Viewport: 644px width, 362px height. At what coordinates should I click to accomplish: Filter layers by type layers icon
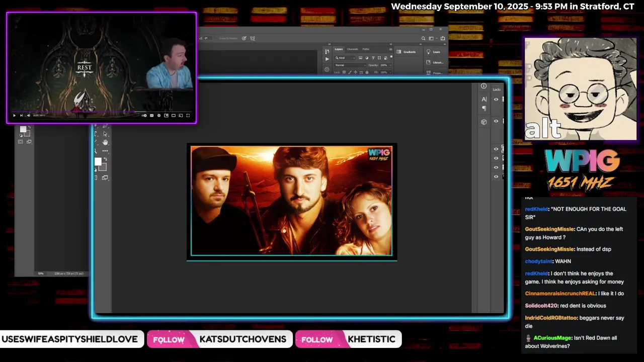point(373,58)
